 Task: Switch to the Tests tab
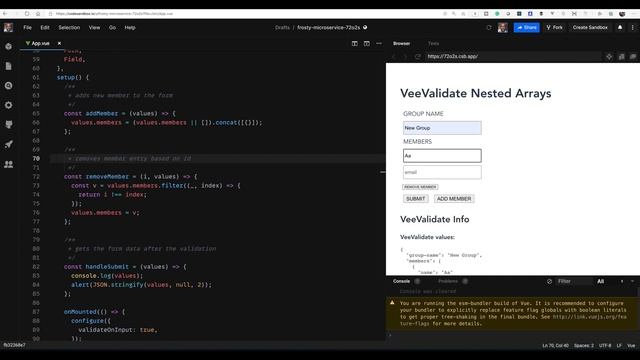433,43
